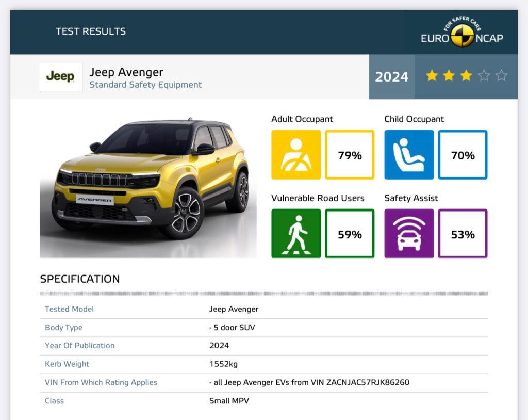
Task: Click the TEST RESULTS header text
Action: [91, 31]
